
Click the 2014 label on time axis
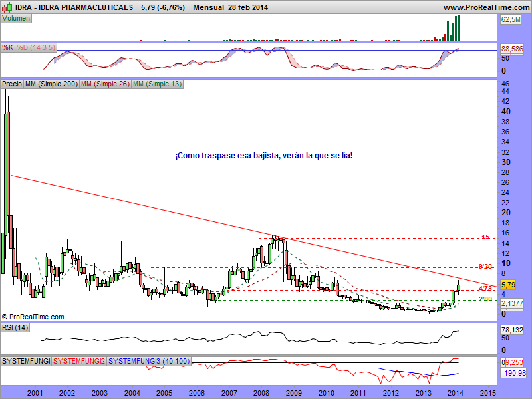456,393
